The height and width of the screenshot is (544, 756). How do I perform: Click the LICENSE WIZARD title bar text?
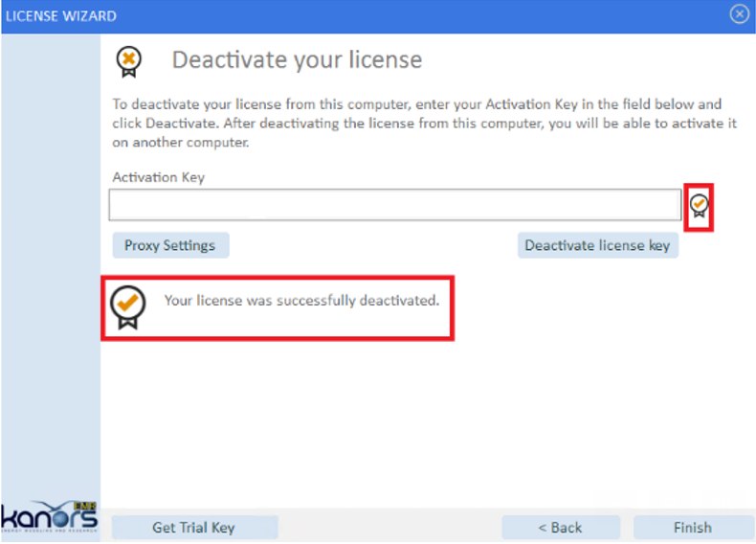[61, 16]
